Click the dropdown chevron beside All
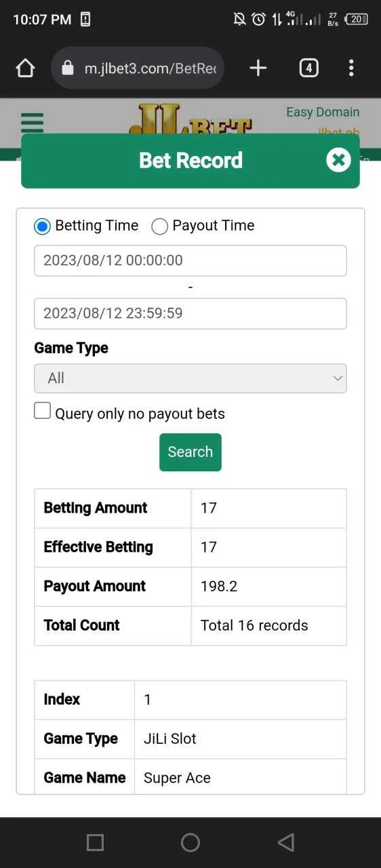The height and width of the screenshot is (868, 381). (338, 378)
